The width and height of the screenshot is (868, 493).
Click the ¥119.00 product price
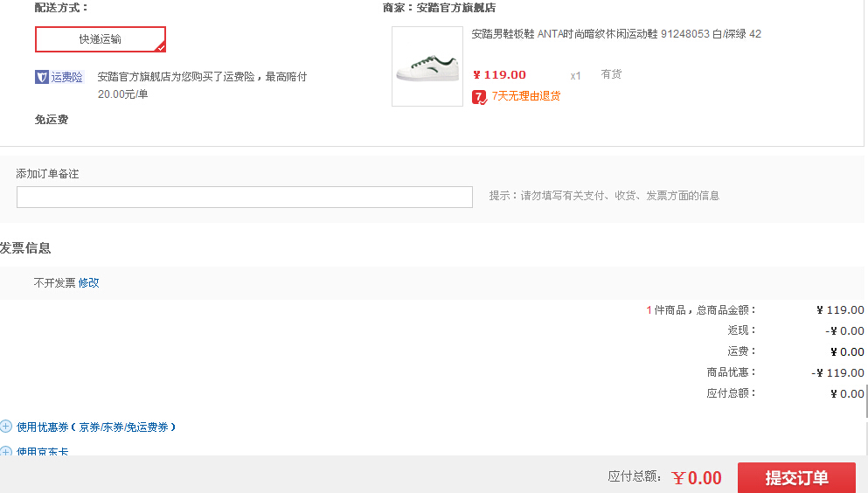coord(499,74)
